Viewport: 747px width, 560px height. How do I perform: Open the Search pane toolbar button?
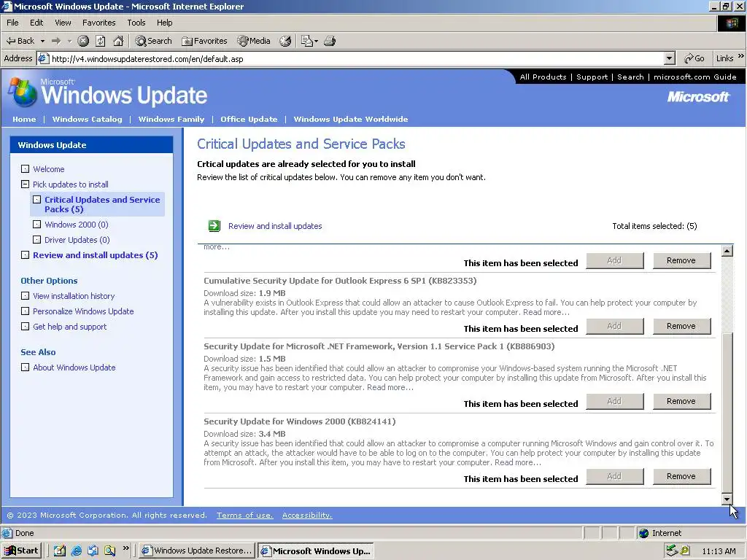coord(153,41)
